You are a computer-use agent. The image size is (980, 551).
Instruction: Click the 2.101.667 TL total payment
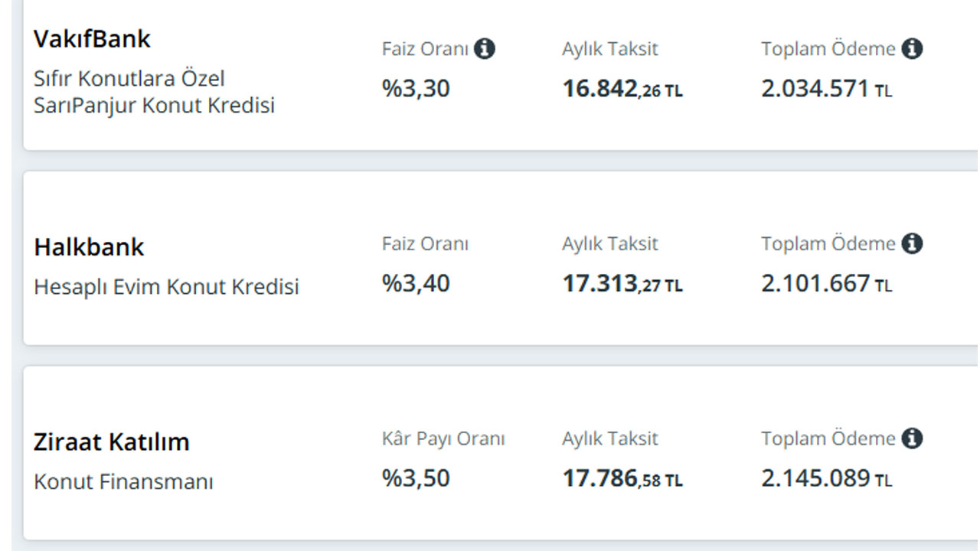(827, 284)
